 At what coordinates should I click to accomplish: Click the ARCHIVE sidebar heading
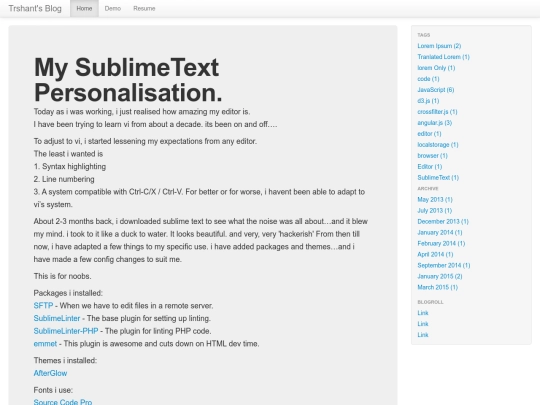428,189
